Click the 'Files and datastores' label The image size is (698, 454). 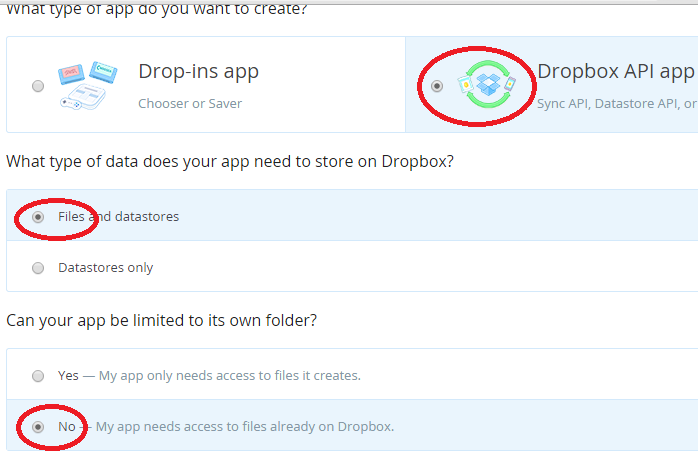click(118, 217)
